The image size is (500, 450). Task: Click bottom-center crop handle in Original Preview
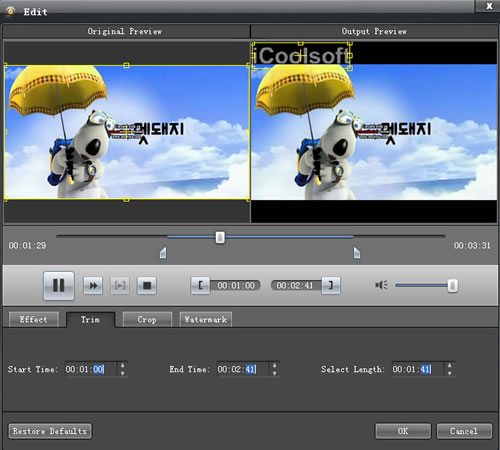[126, 199]
